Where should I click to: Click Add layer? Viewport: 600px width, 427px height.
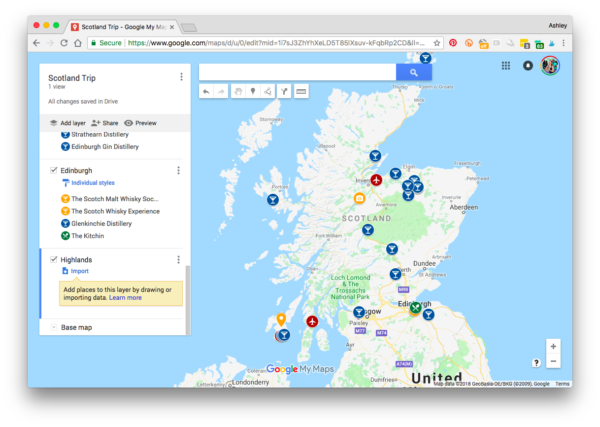[x=68, y=123]
